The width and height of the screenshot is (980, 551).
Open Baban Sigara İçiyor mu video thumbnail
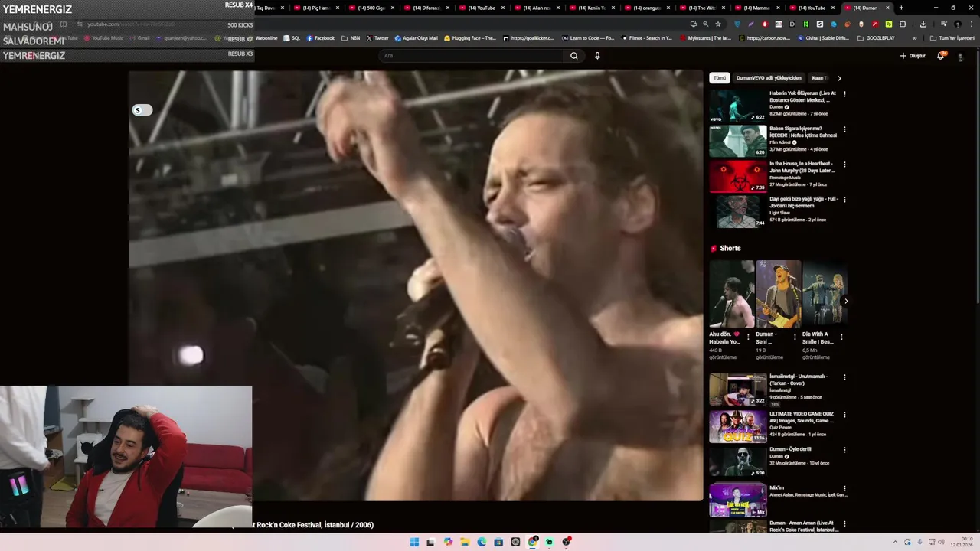tap(737, 142)
